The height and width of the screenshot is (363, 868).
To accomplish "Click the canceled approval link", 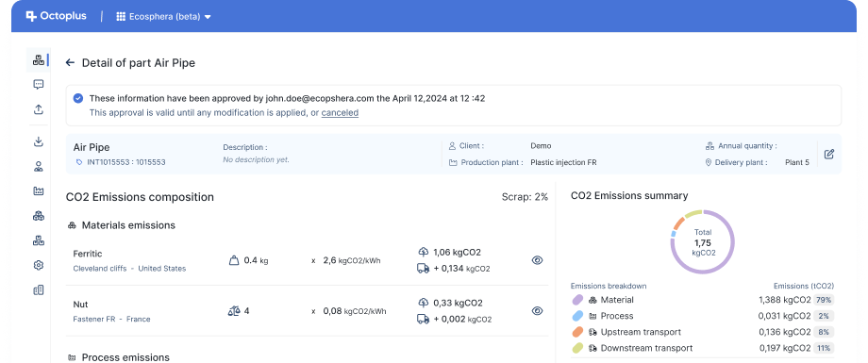I will [x=340, y=113].
